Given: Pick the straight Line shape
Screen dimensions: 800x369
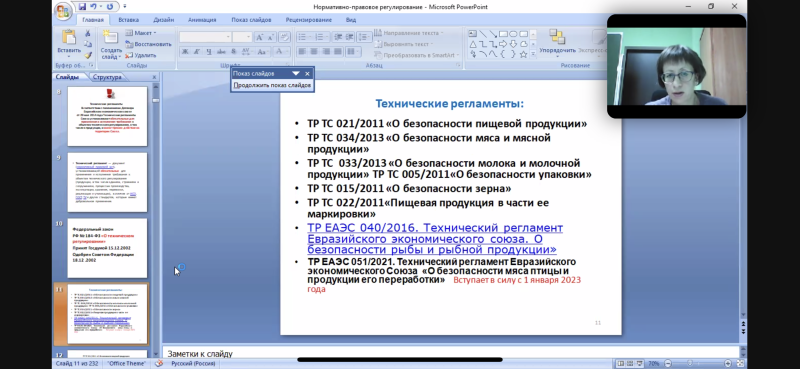Looking at the screenshot, I should (483, 34).
